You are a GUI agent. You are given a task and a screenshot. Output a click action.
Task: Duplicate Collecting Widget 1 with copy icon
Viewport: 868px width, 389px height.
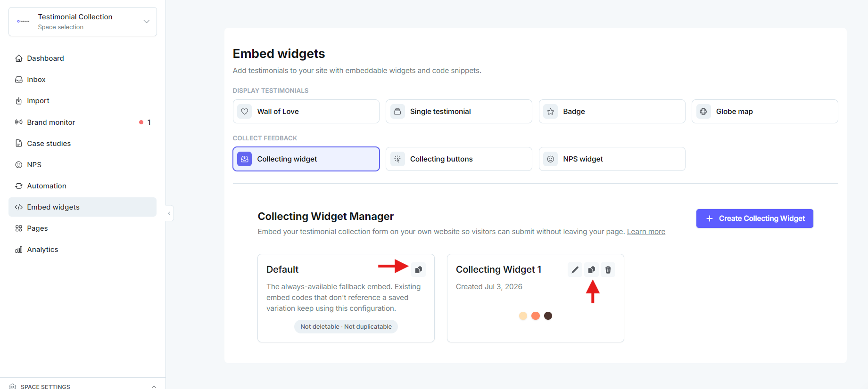point(591,270)
